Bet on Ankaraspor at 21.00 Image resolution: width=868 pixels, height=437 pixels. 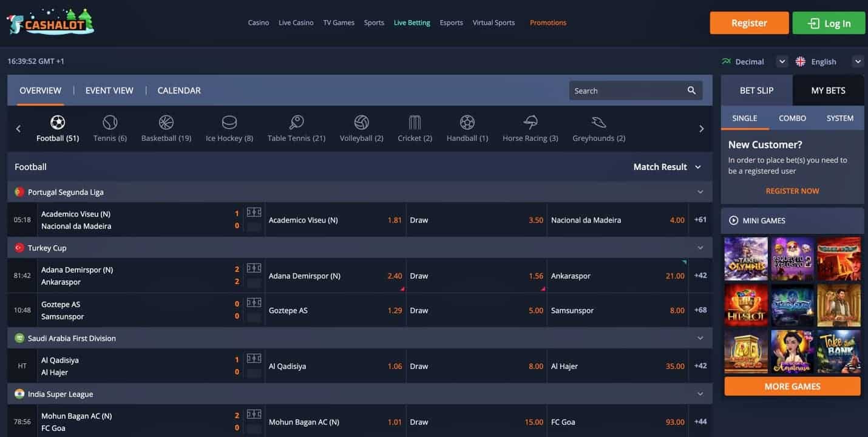(x=618, y=276)
